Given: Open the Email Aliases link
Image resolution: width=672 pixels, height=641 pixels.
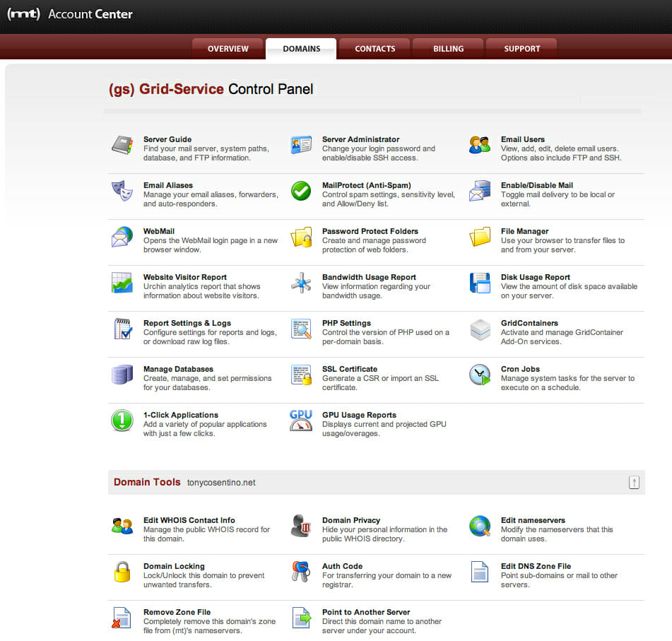Looking at the screenshot, I should [x=168, y=185].
